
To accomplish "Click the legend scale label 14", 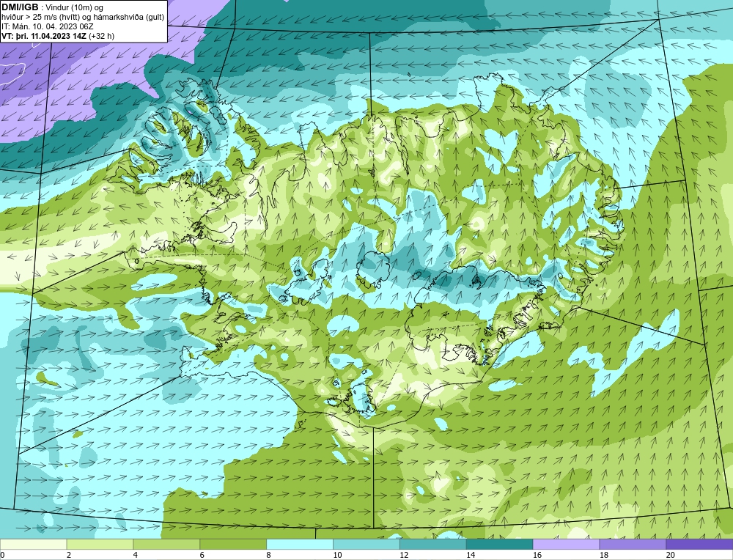I will pyautogui.click(x=471, y=555).
